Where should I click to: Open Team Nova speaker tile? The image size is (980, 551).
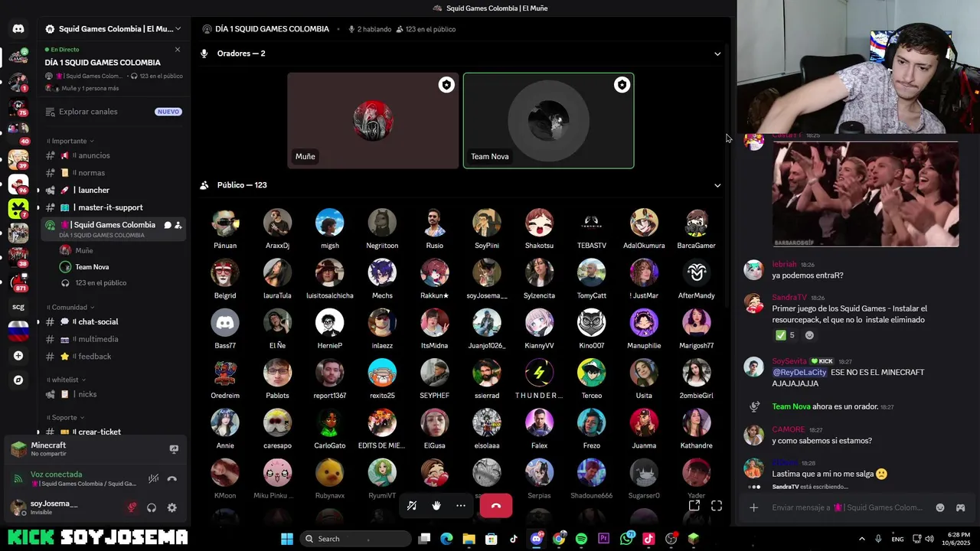coord(548,120)
